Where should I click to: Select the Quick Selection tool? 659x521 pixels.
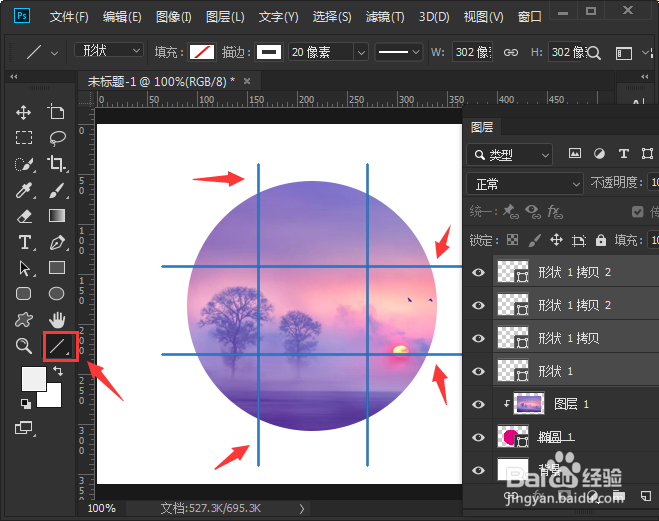pos(24,164)
